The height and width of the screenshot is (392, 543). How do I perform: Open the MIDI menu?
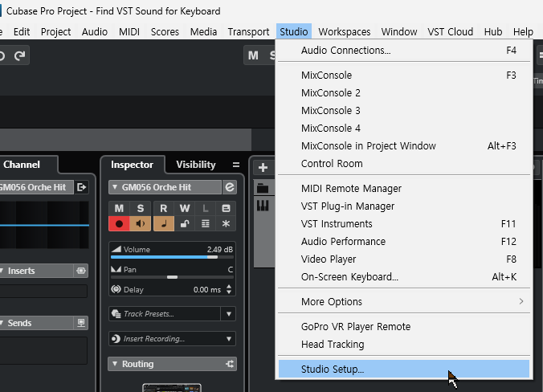129,31
